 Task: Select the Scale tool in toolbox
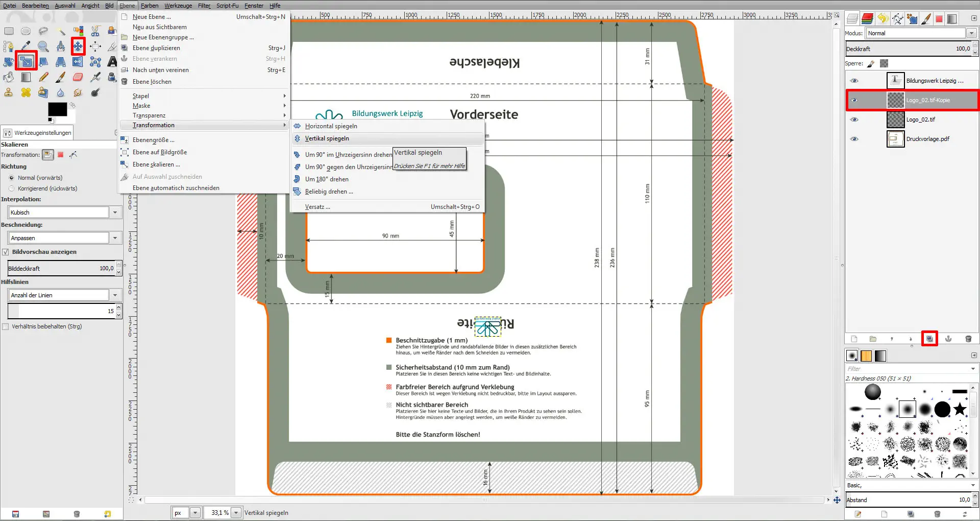(26, 62)
